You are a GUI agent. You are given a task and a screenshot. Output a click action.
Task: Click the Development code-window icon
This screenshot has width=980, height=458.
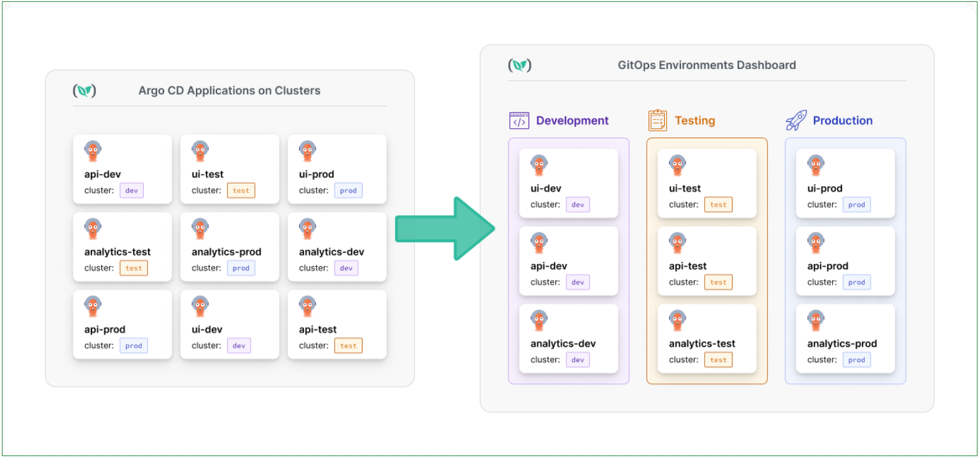519,121
